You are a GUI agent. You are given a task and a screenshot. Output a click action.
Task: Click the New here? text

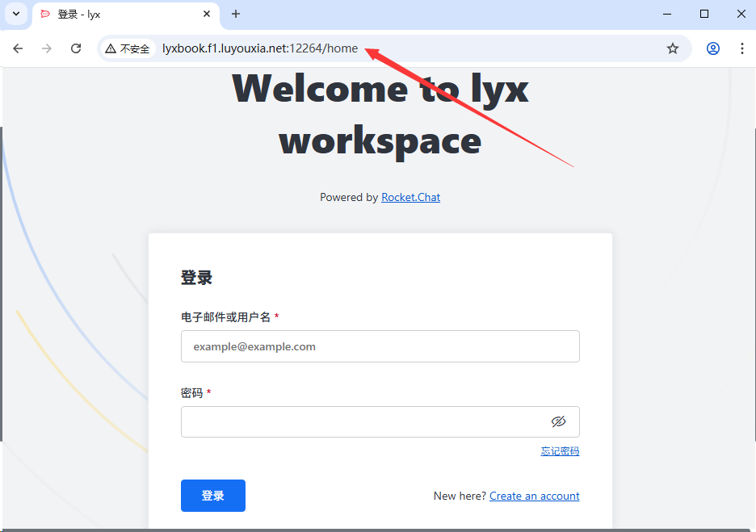[x=460, y=496]
